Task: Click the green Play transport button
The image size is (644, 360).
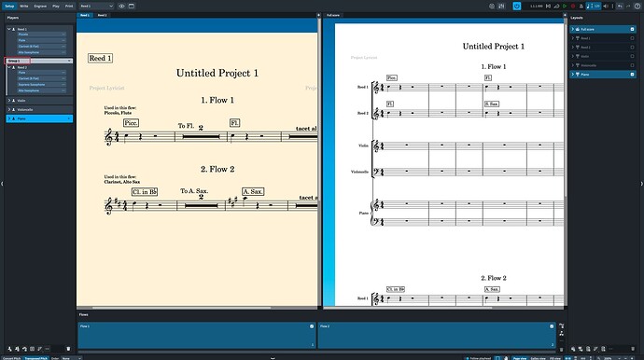Action: click(565, 7)
